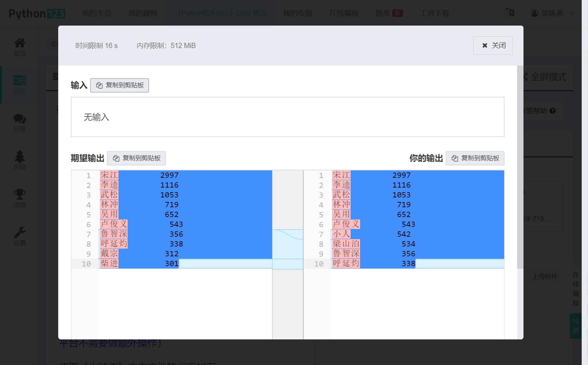Click the value 534 in the 你的输出 panel
Image resolution: width=588 pixels, height=365 pixels.
pyautogui.click(x=408, y=244)
